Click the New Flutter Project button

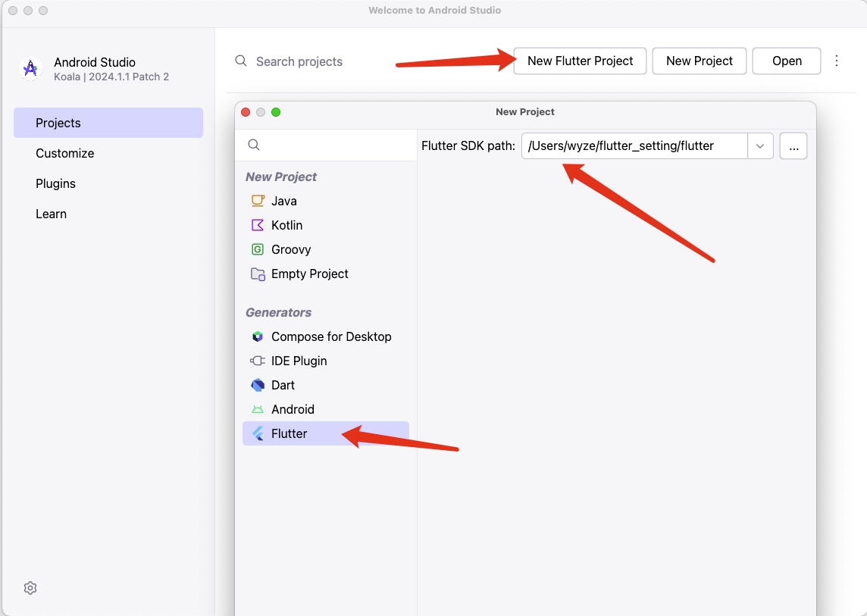click(580, 61)
